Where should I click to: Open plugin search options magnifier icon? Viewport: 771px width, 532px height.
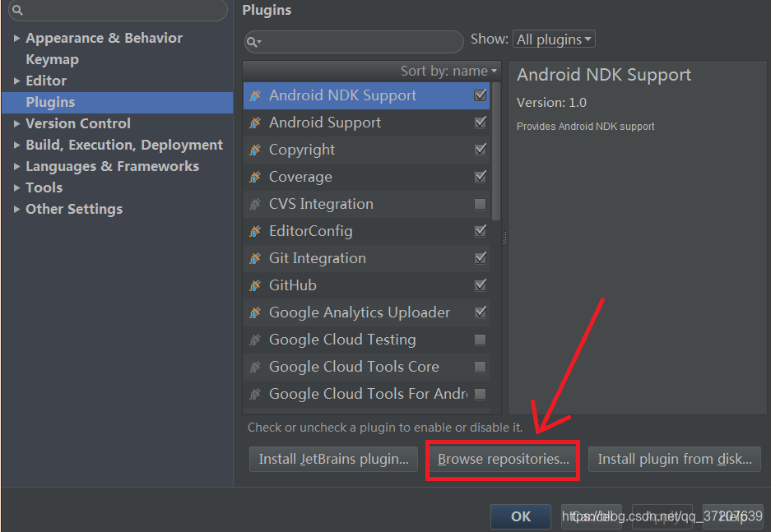coord(253,42)
